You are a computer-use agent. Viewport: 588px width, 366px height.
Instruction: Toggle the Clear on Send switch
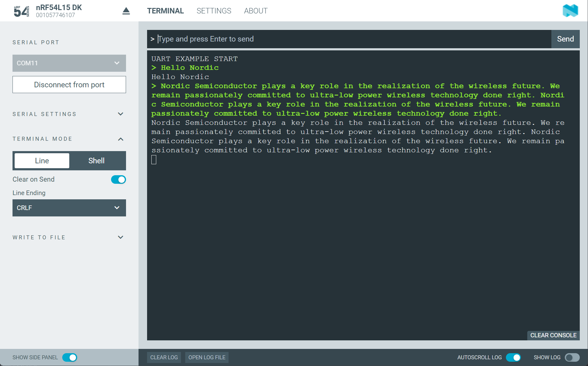(118, 179)
